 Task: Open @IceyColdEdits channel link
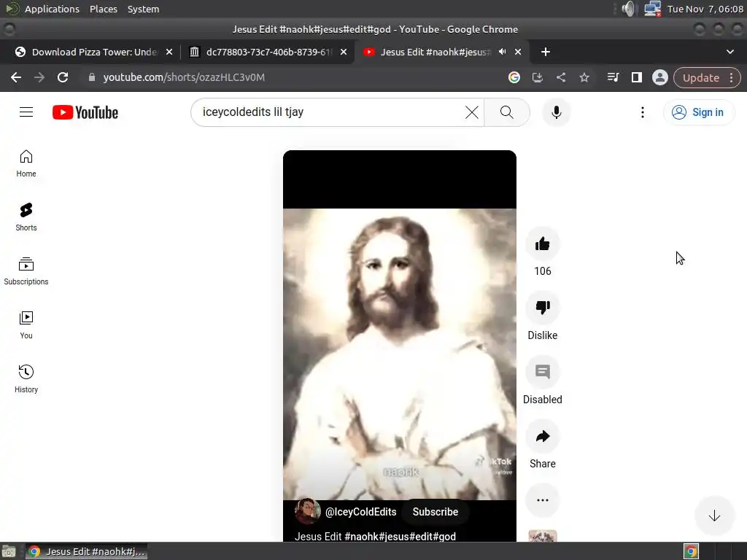click(x=360, y=512)
